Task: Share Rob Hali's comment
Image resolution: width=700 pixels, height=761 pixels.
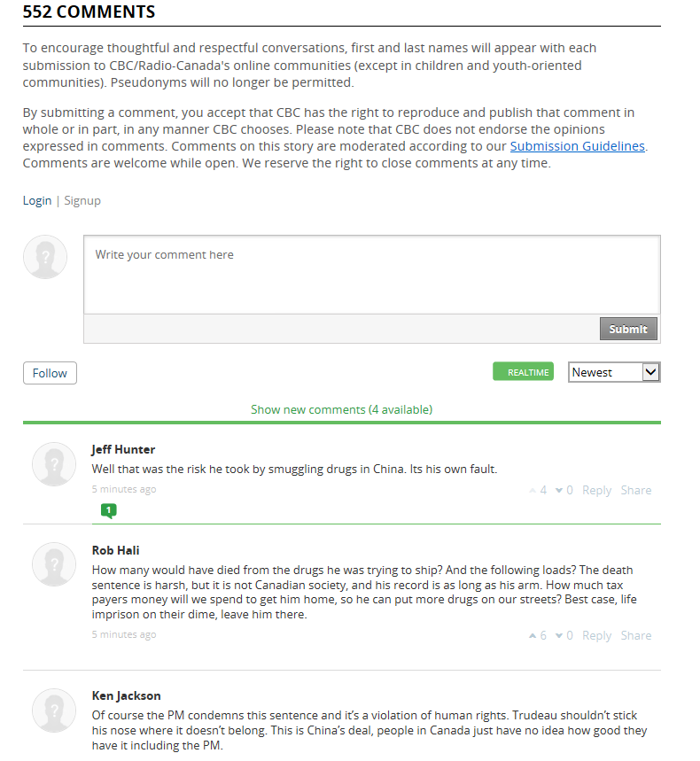Action: (x=635, y=636)
